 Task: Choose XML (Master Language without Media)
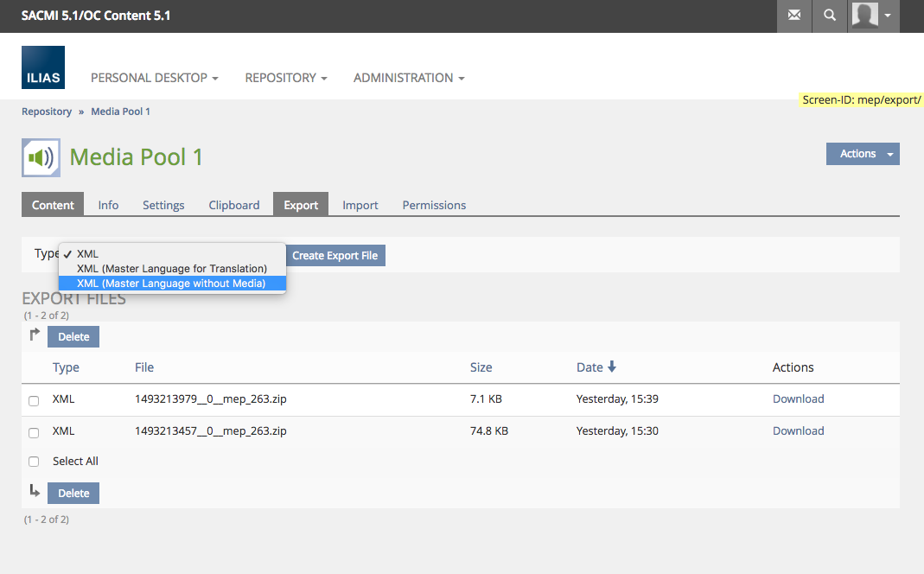(171, 284)
